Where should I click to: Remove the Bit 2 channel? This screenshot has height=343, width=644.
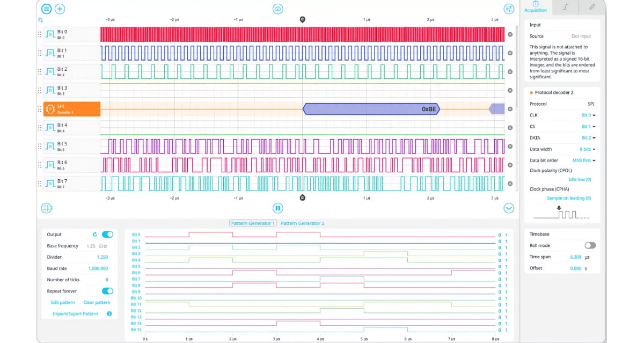pos(510,72)
